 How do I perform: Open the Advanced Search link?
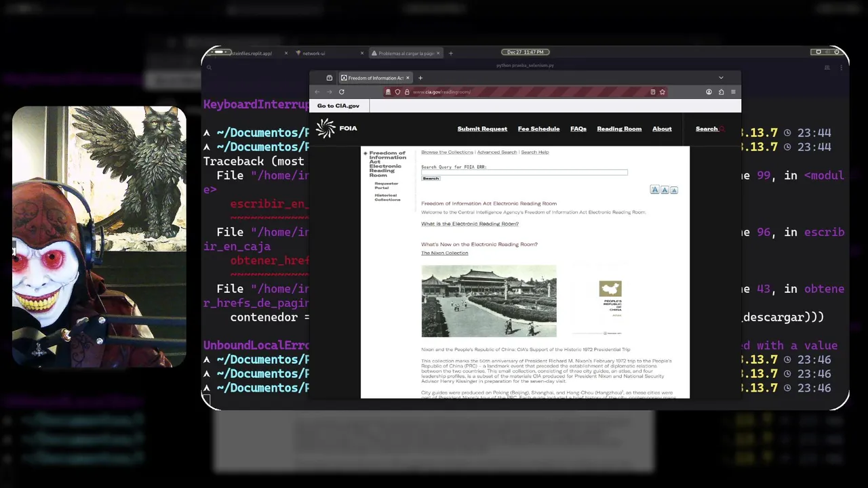pyautogui.click(x=497, y=152)
